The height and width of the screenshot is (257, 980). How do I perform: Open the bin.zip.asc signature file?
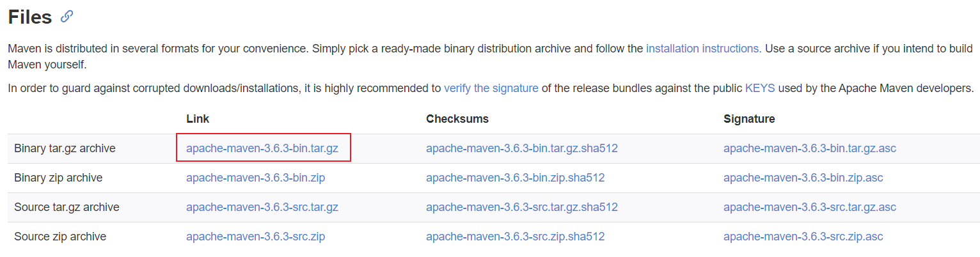pyautogui.click(x=803, y=178)
